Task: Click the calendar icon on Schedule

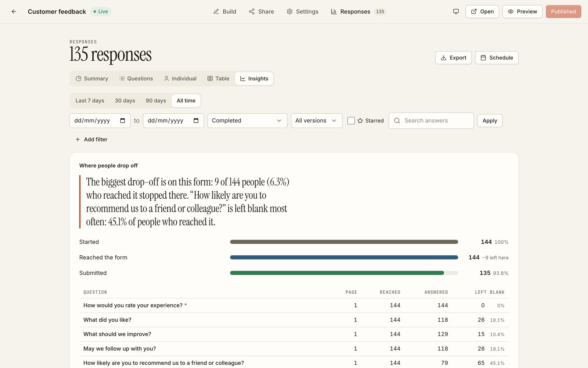Action: coord(483,58)
